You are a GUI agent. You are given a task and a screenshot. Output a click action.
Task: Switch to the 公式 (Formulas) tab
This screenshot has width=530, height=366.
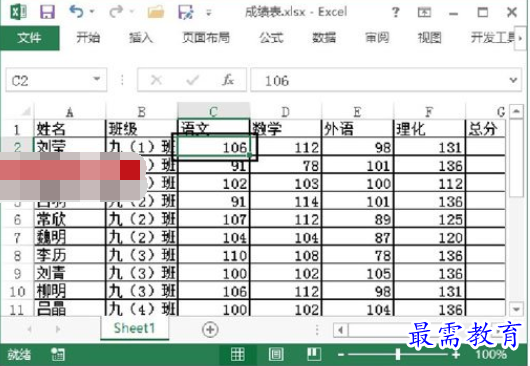point(271,38)
